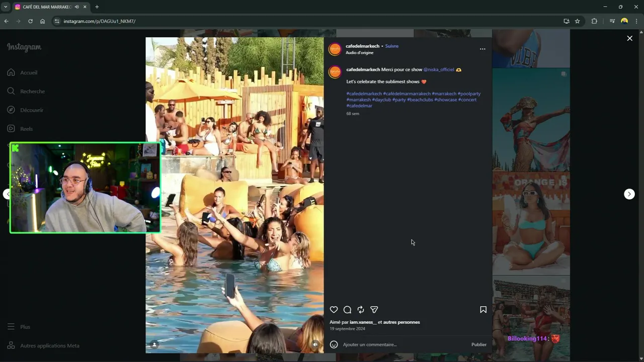Follow cafedelmarkech with Suivre
This screenshot has height=362, width=644.
(x=392, y=46)
